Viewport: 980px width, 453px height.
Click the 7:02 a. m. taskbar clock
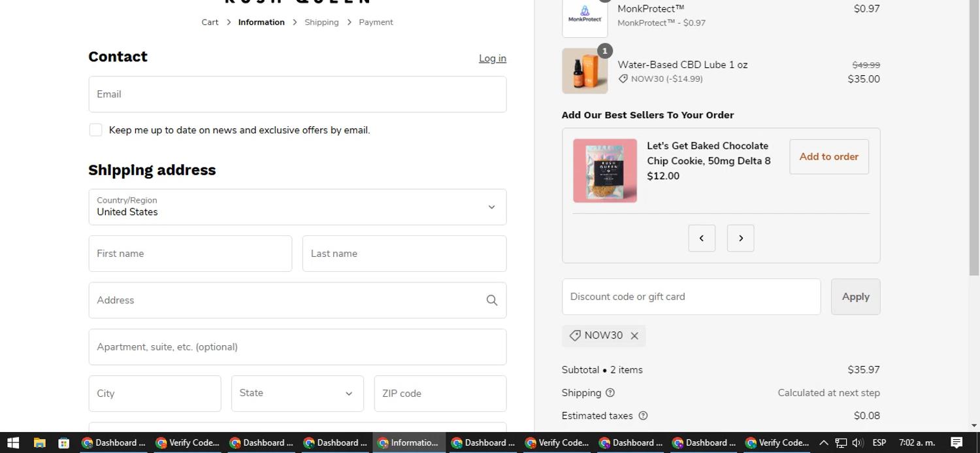coord(917,443)
